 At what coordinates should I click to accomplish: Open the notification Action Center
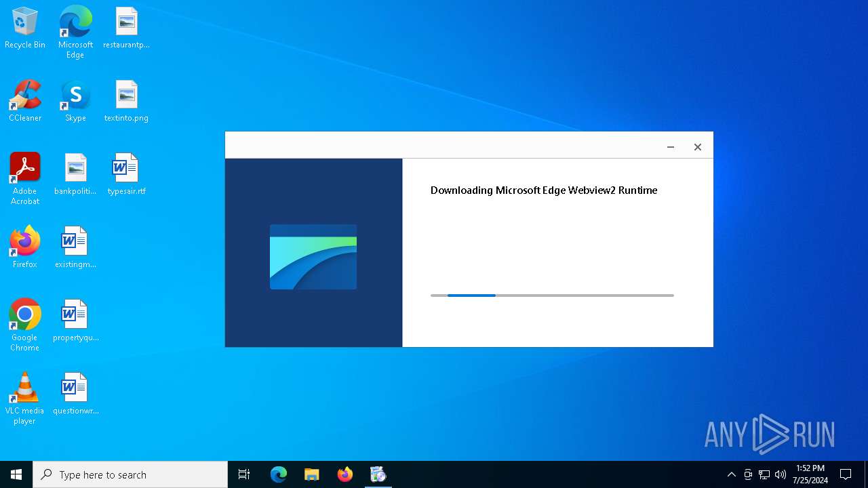tap(846, 474)
